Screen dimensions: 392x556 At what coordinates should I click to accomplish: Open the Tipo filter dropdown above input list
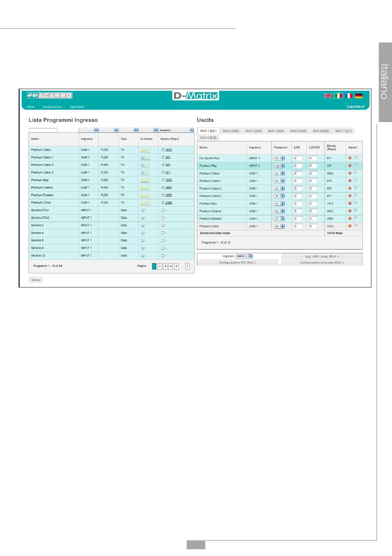coord(128,130)
